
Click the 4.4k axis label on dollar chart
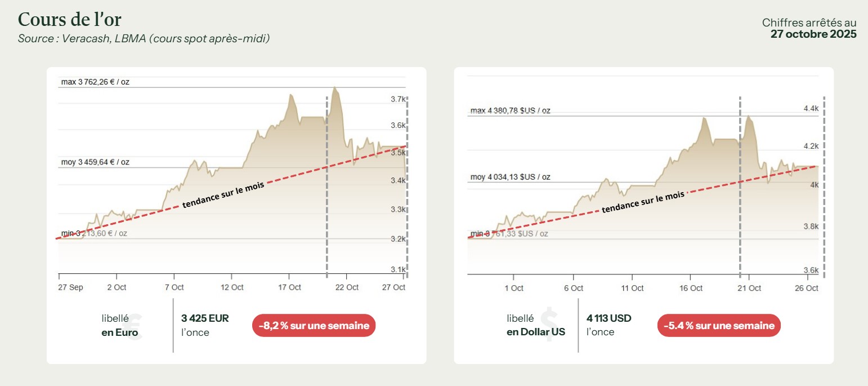811,108
